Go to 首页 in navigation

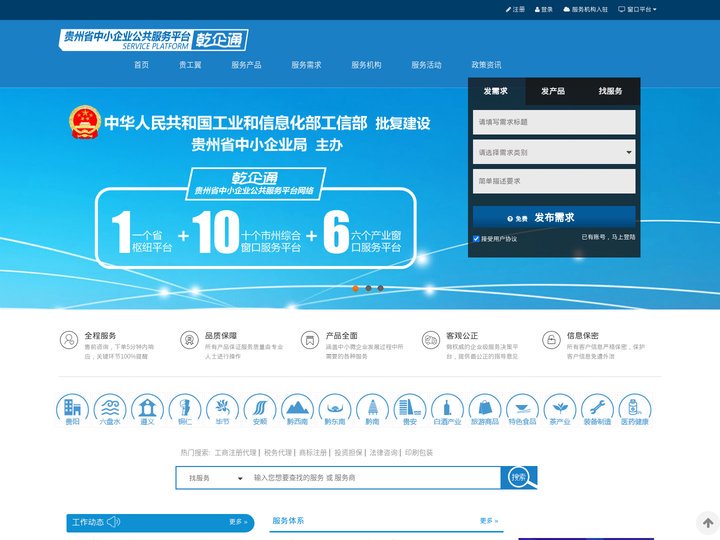coord(141,65)
